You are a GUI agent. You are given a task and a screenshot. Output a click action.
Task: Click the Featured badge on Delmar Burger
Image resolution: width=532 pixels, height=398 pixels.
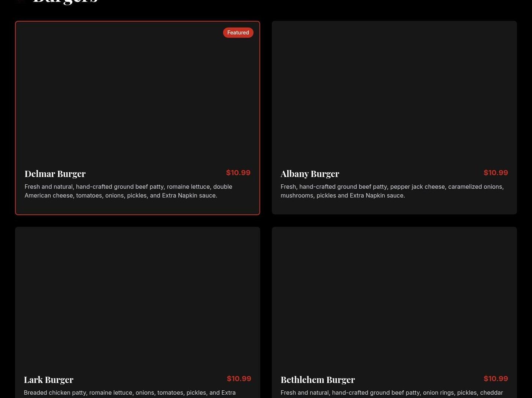238,33
